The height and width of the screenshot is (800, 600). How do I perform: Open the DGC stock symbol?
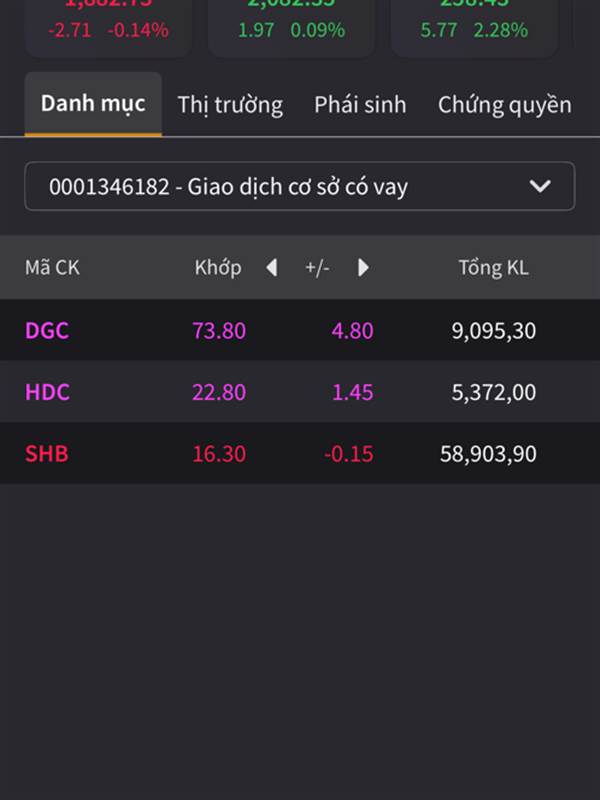47,330
